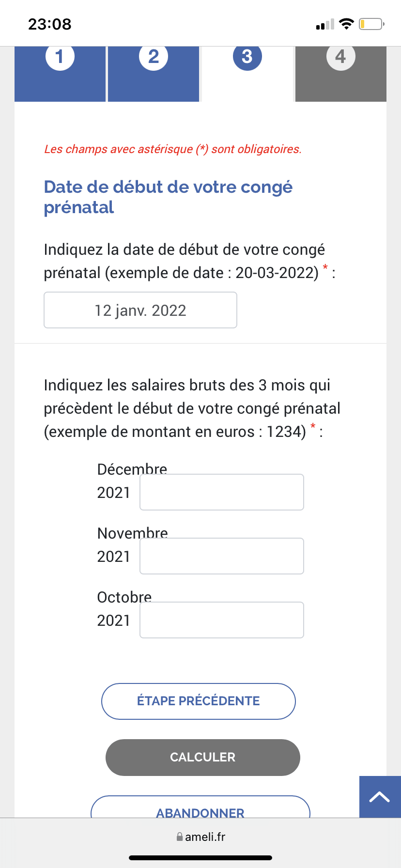Go to step 2 tab

point(154,73)
